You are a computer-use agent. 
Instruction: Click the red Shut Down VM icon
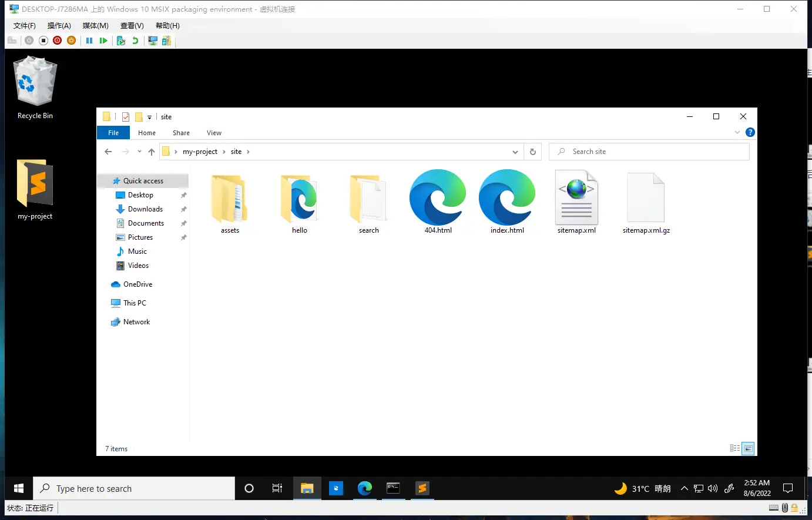57,41
